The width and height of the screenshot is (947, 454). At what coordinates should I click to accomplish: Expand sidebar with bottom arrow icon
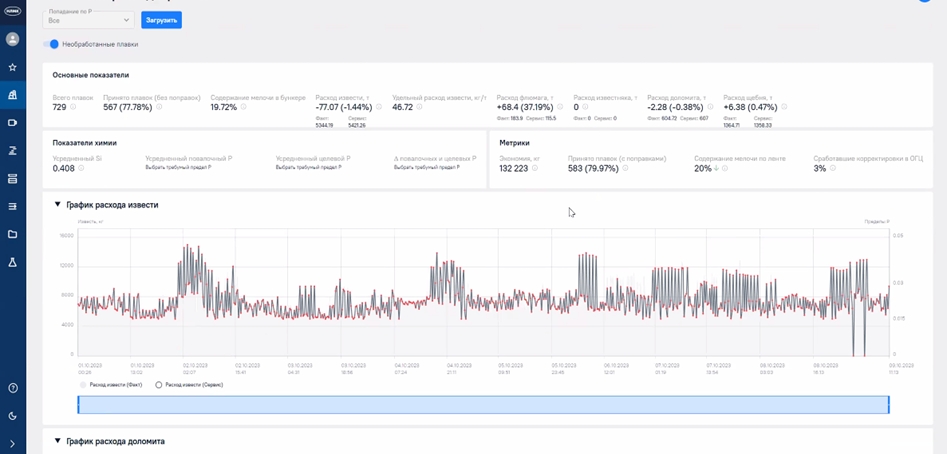tap(12, 444)
